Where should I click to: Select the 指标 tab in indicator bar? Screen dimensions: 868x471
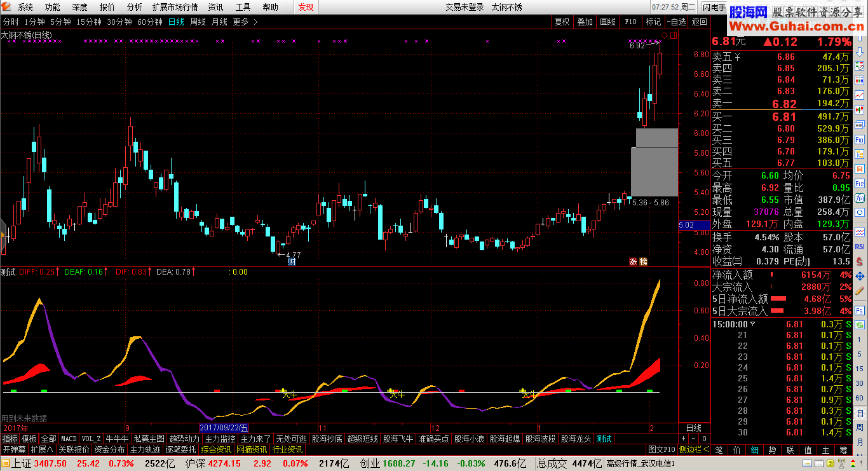10,439
